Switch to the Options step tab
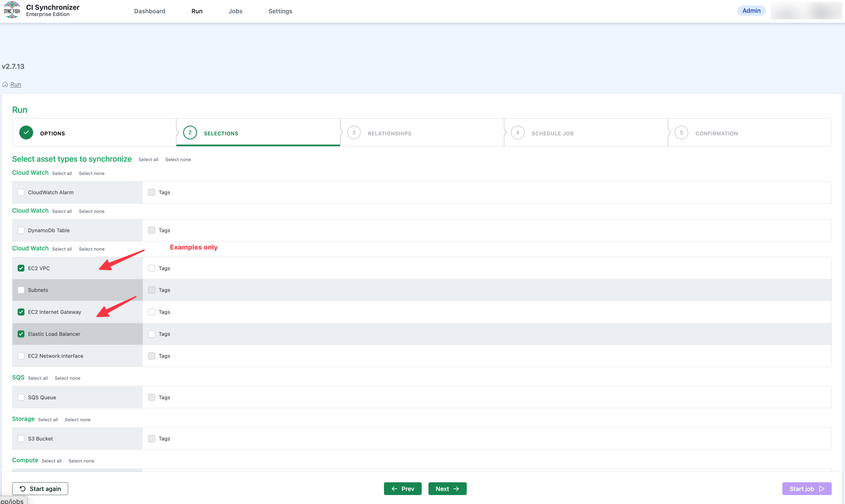 pos(94,133)
